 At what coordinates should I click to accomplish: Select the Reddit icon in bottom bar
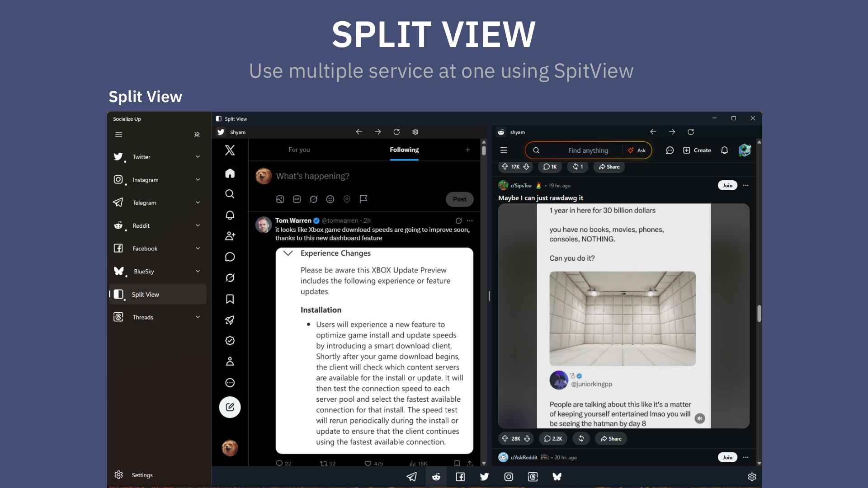436,477
